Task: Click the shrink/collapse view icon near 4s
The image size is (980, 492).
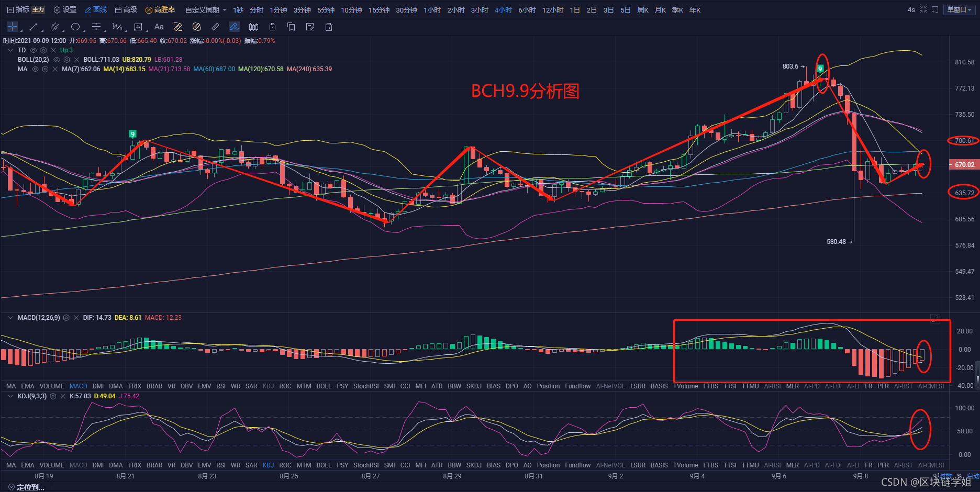Action: (x=923, y=10)
